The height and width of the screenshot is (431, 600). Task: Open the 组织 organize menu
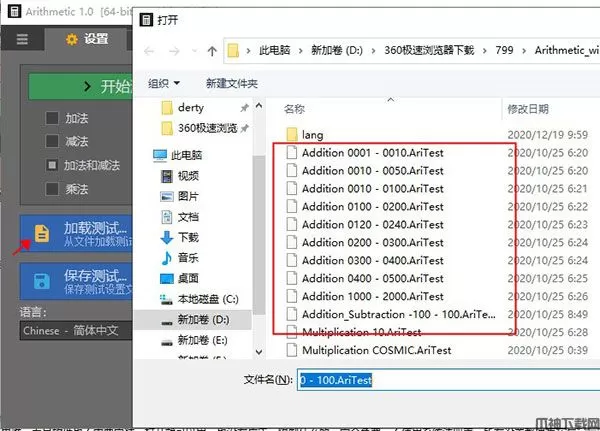tap(163, 83)
